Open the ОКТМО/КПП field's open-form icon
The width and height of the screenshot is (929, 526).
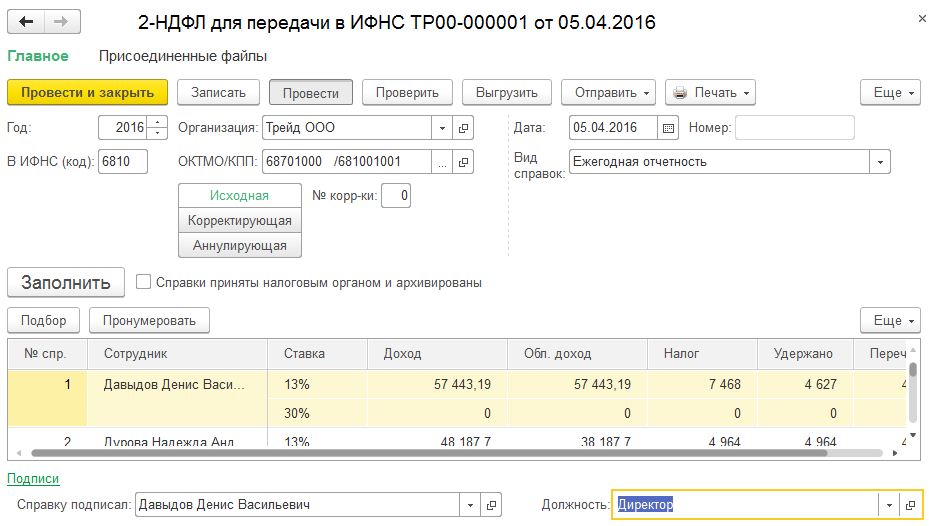tap(463, 162)
